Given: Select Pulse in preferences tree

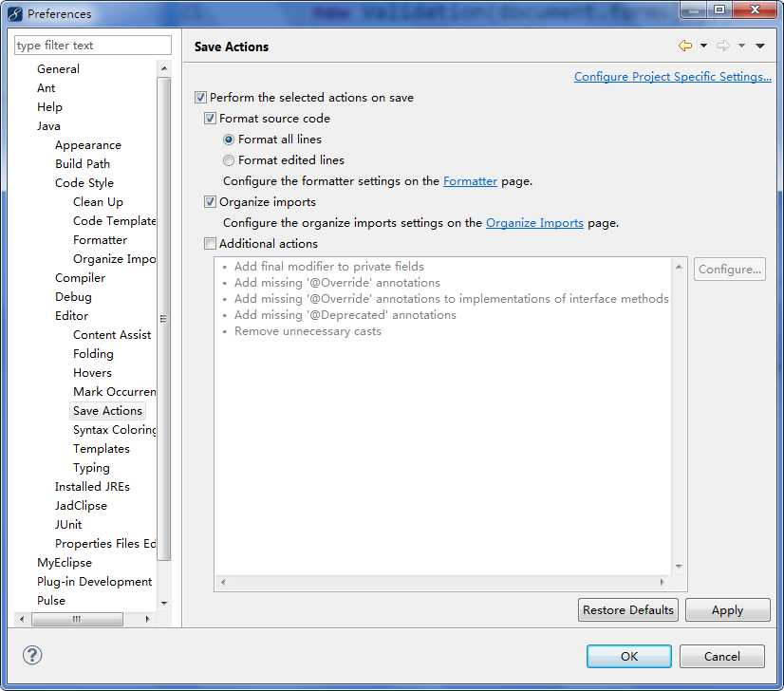Looking at the screenshot, I should [51, 601].
